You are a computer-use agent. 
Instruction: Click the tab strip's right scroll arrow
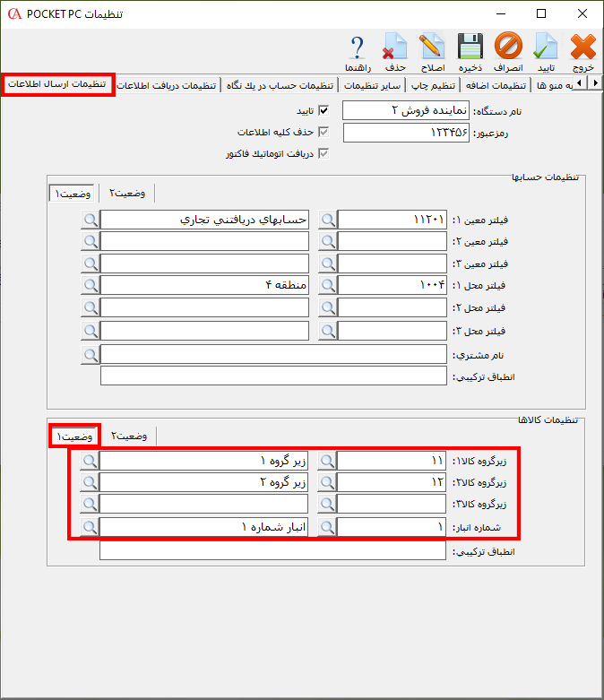pyautogui.click(x=596, y=83)
